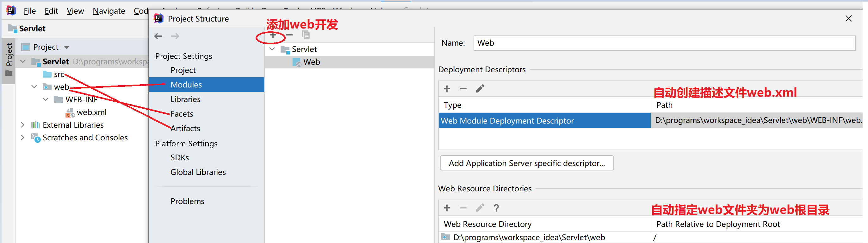Collapse the WEB-INF folder

tap(46, 99)
